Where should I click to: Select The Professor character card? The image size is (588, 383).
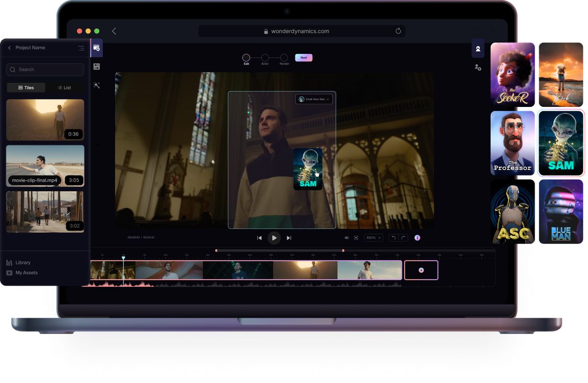[513, 143]
